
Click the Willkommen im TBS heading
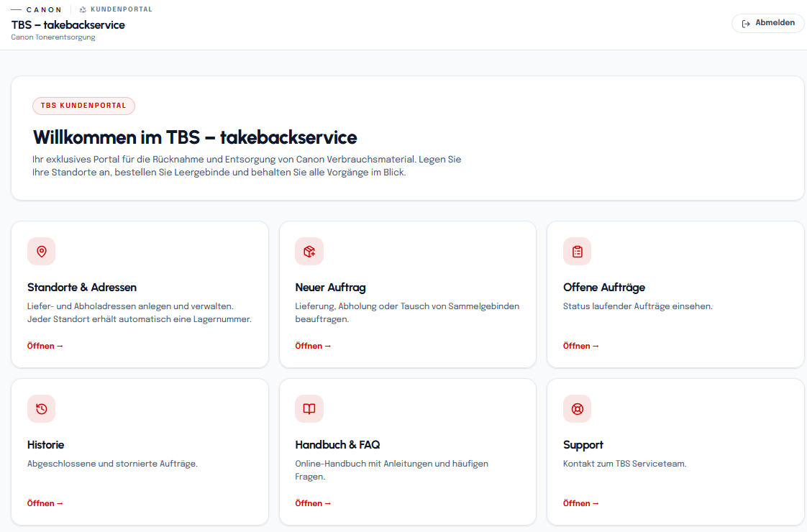tap(195, 137)
